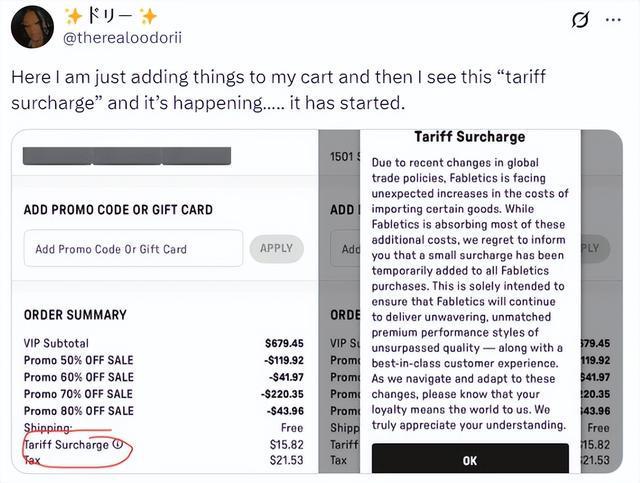Click the user's profile avatar photo
Image resolution: width=640 pixels, height=483 pixels.
(x=32, y=26)
